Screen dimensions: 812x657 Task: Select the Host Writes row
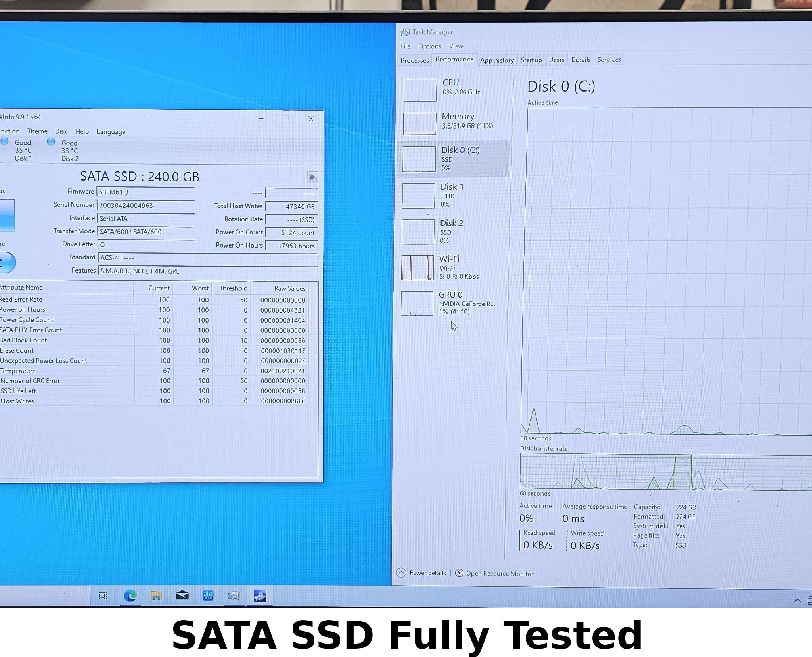point(154,401)
